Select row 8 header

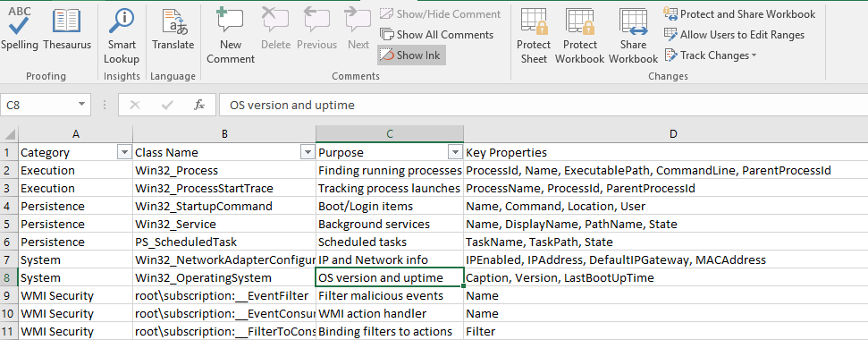tap(10, 278)
